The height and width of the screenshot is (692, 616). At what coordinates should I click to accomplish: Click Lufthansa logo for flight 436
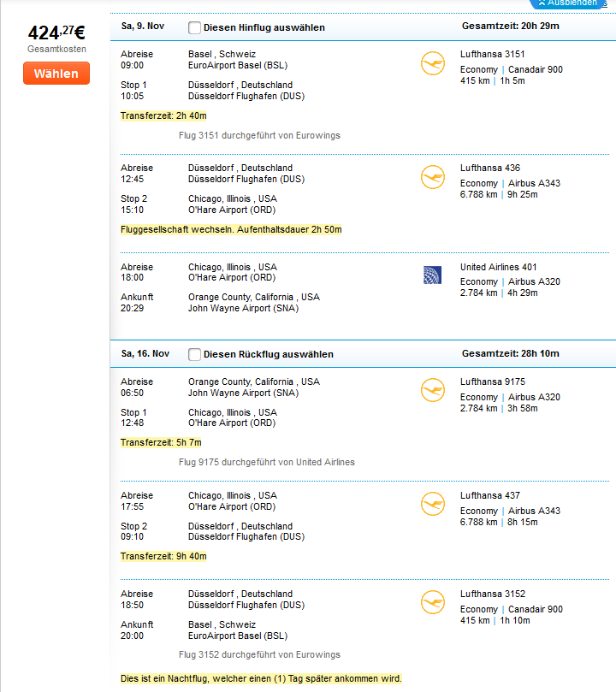(x=432, y=177)
